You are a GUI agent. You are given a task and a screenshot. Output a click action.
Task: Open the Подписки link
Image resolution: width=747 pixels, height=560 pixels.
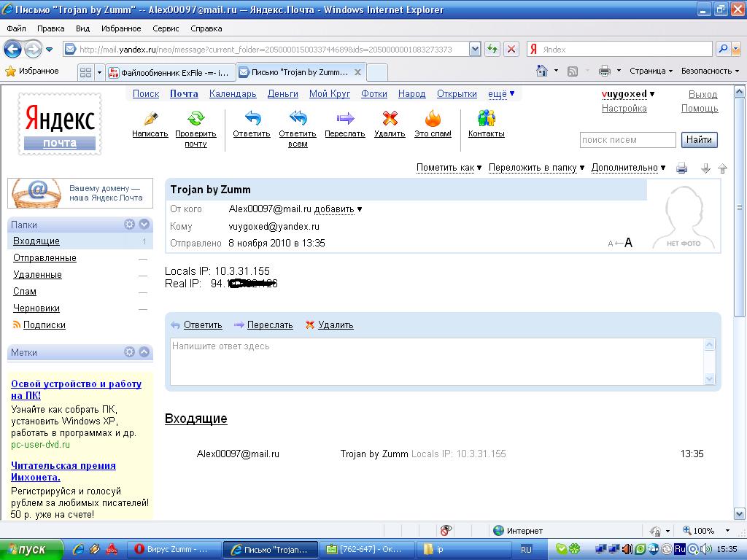[x=44, y=324]
